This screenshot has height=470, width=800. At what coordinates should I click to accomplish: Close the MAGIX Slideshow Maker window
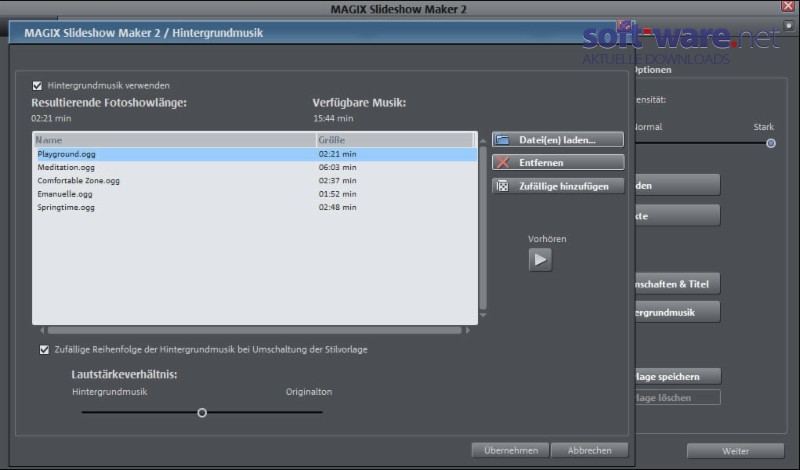788,6
